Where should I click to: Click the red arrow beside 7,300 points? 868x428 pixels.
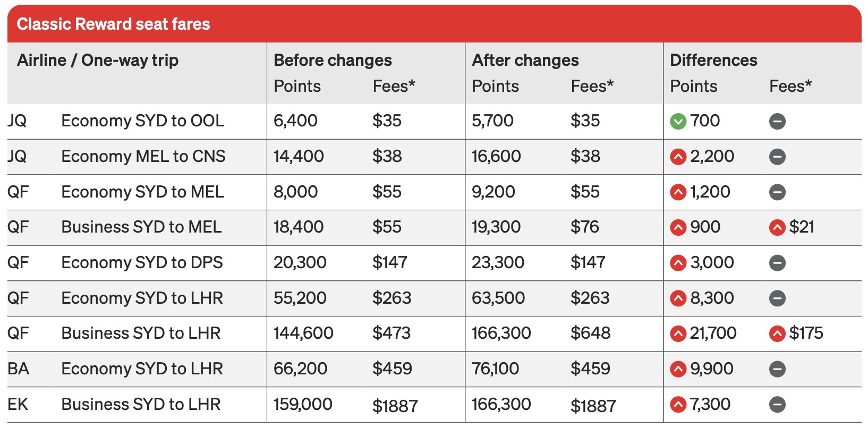[x=678, y=405]
